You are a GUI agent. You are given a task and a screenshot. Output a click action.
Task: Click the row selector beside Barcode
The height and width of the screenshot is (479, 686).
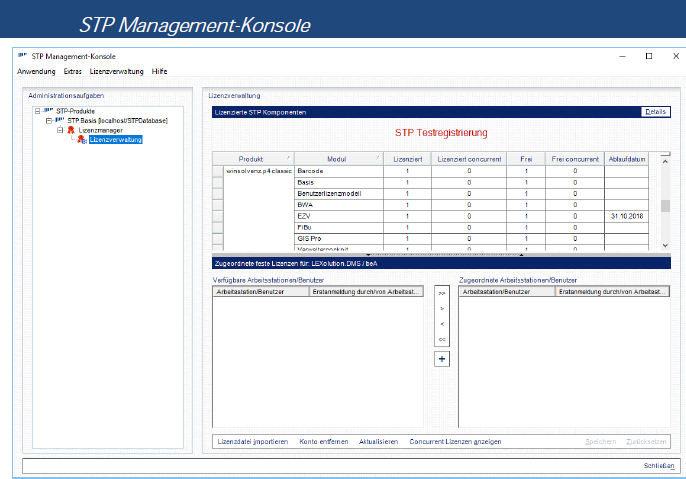(218, 171)
